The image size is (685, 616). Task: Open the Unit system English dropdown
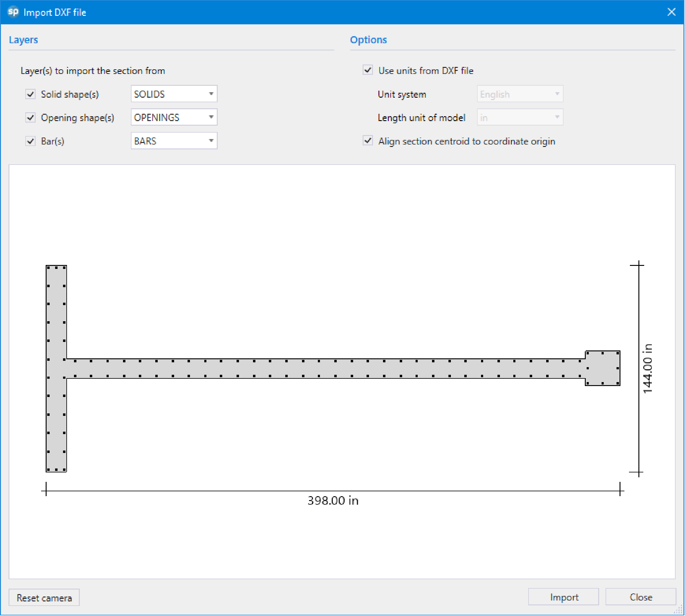click(x=520, y=94)
